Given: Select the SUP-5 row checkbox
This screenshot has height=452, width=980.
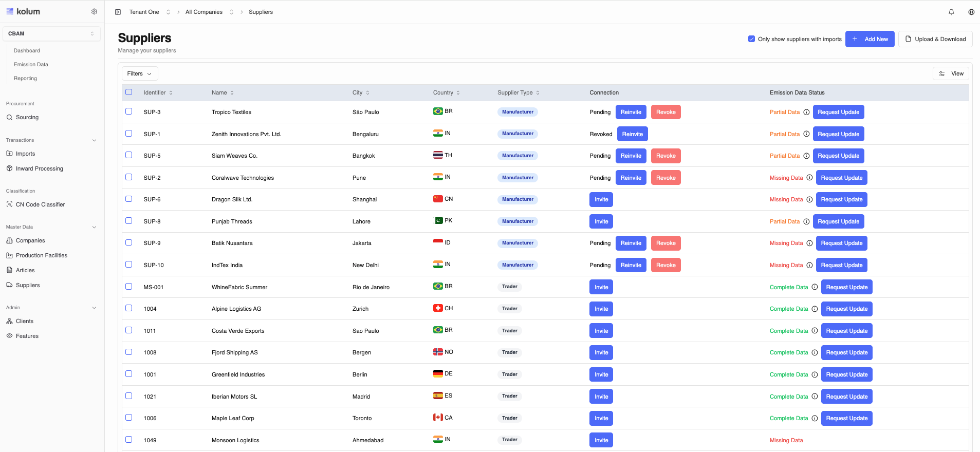Looking at the screenshot, I should click(x=128, y=155).
